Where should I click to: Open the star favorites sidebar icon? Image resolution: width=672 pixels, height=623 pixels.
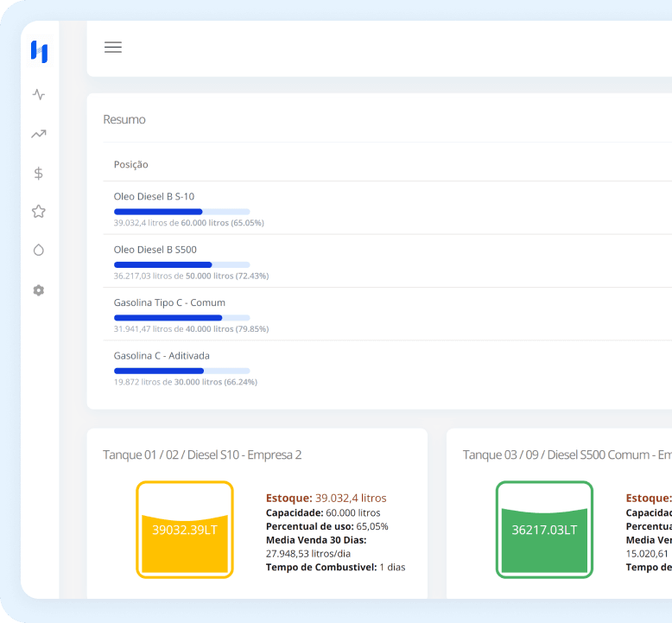pyautogui.click(x=39, y=212)
